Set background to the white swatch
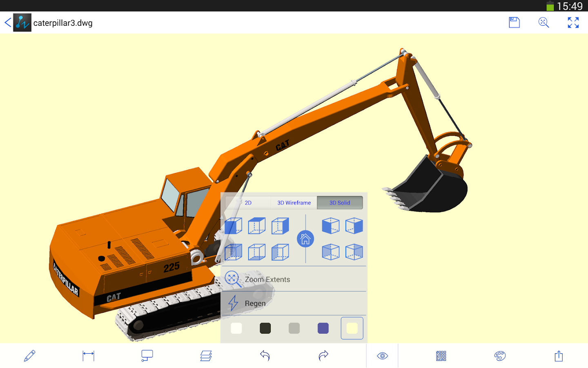Image resolution: width=588 pixels, height=368 pixels. point(236,328)
